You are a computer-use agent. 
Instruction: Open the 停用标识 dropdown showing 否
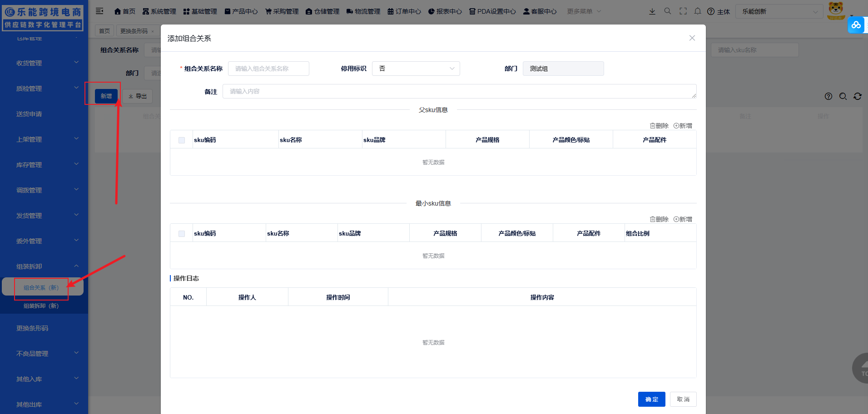coord(416,68)
